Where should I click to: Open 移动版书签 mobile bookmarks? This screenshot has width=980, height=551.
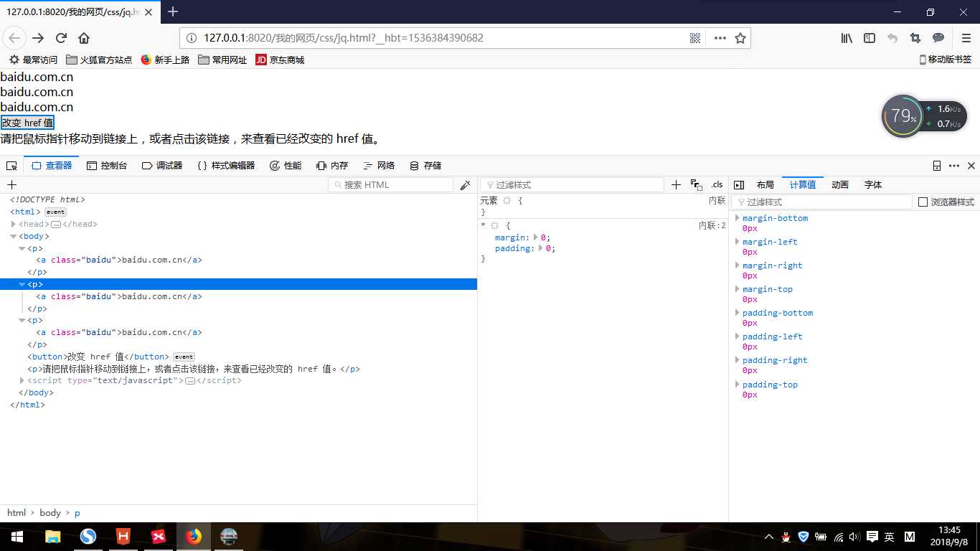(945, 60)
